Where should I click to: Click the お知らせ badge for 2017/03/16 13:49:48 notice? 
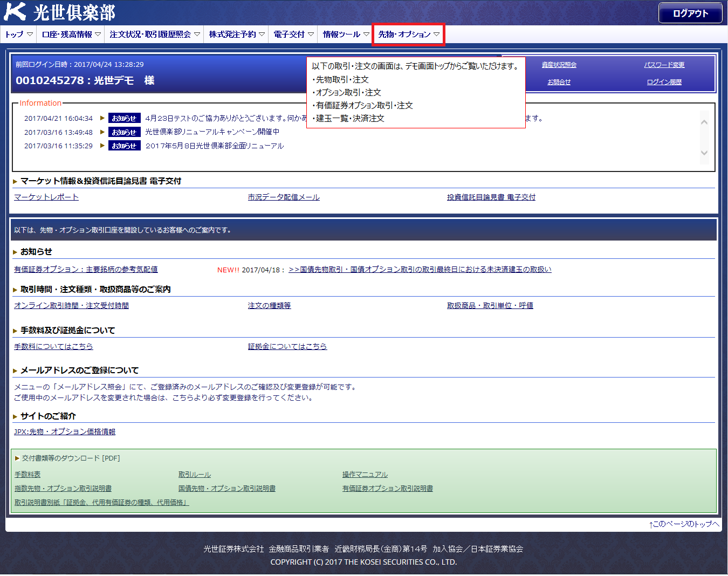pyautogui.click(x=124, y=132)
